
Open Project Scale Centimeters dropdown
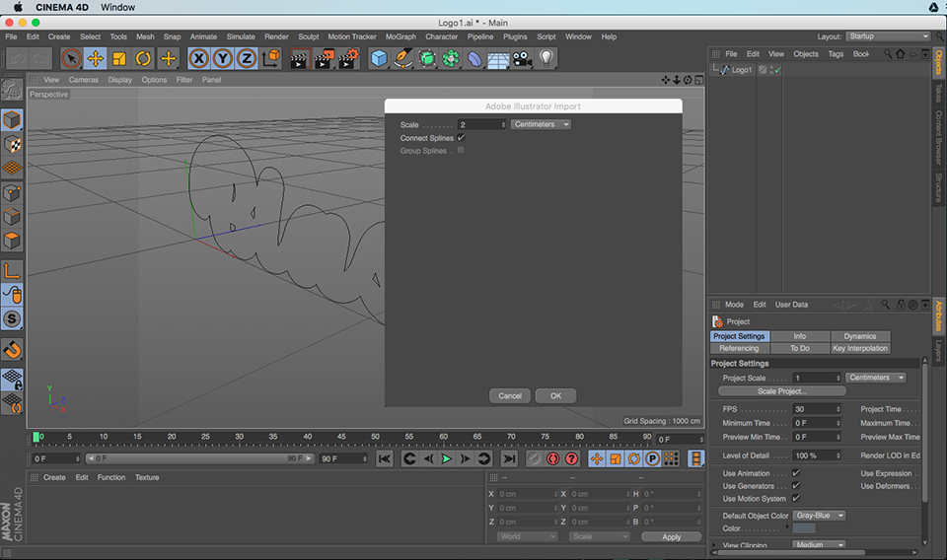click(876, 378)
